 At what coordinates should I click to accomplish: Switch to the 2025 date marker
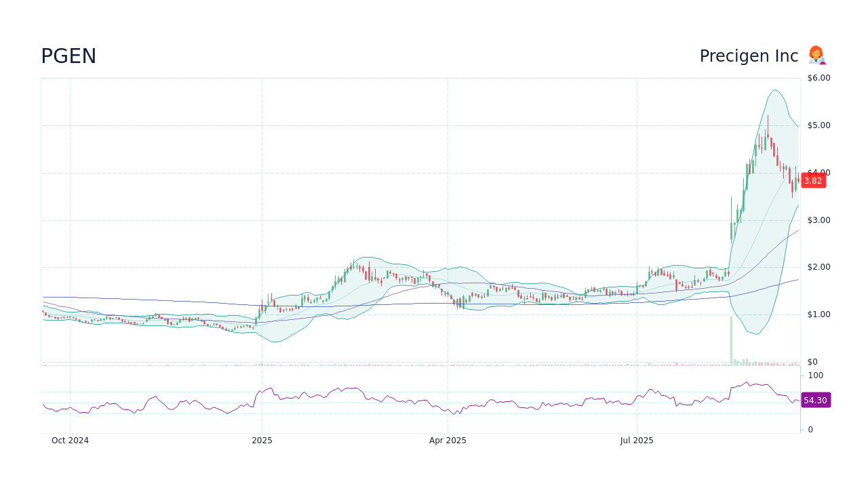(262, 440)
